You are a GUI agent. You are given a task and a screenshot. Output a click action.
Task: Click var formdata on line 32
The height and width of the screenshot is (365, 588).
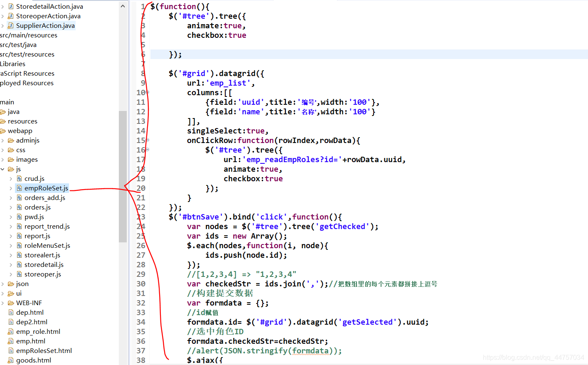pyautogui.click(x=214, y=303)
